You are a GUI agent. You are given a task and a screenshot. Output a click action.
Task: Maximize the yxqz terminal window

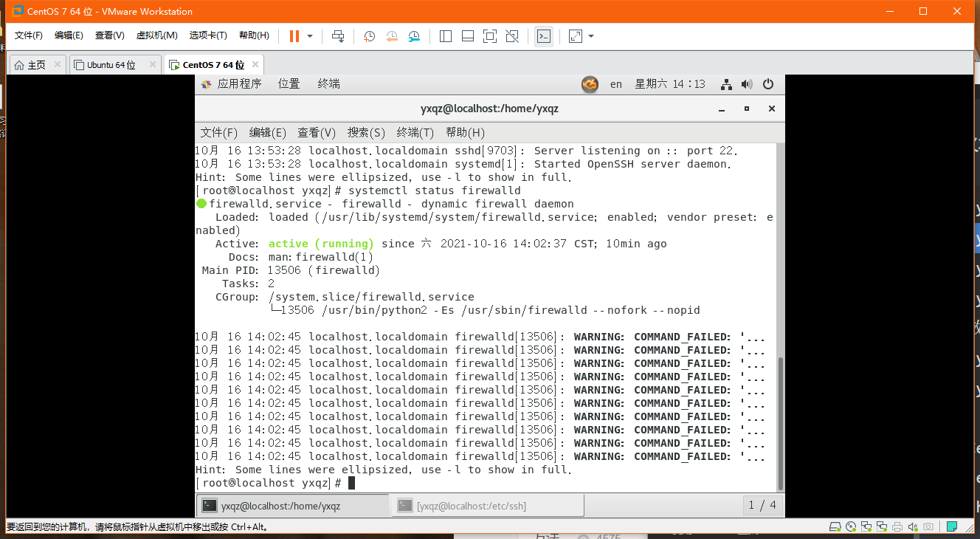[x=747, y=109]
